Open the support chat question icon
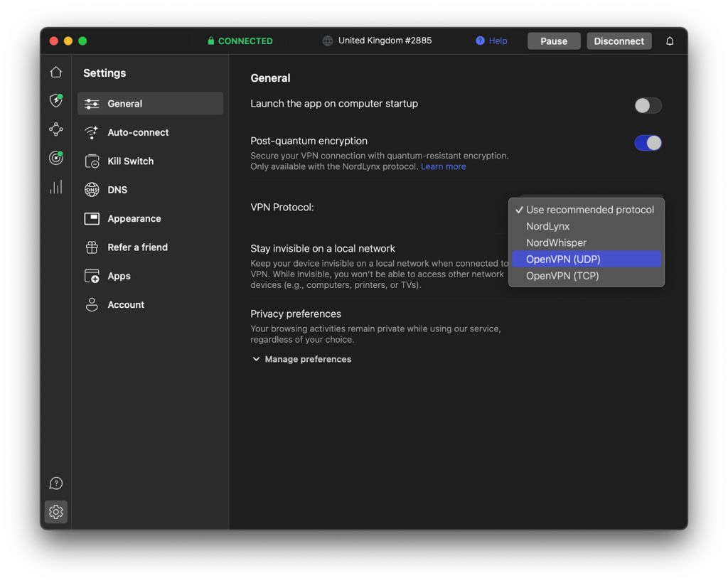Image resolution: width=728 pixels, height=583 pixels. tap(55, 483)
